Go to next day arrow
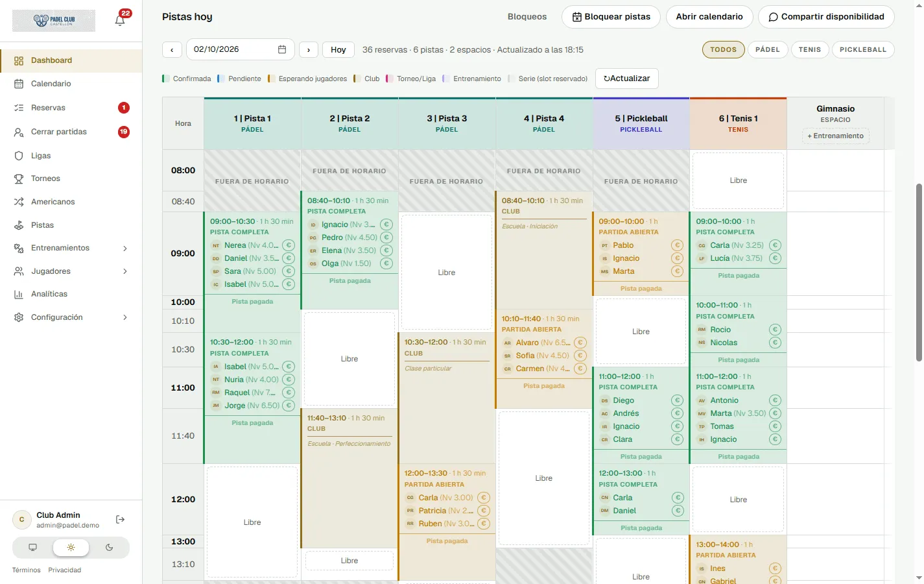924x584 pixels. (x=309, y=49)
